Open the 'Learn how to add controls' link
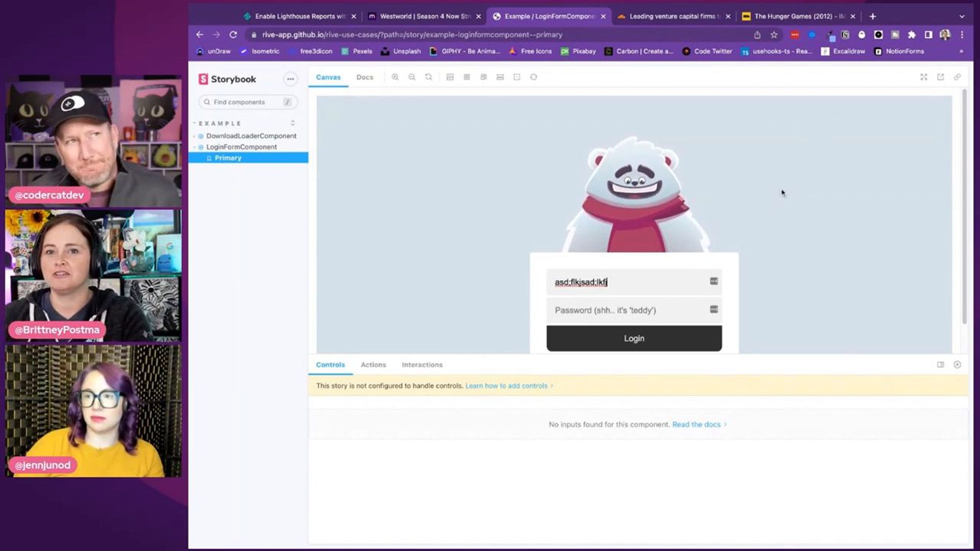The width and height of the screenshot is (980, 551). tap(506, 386)
